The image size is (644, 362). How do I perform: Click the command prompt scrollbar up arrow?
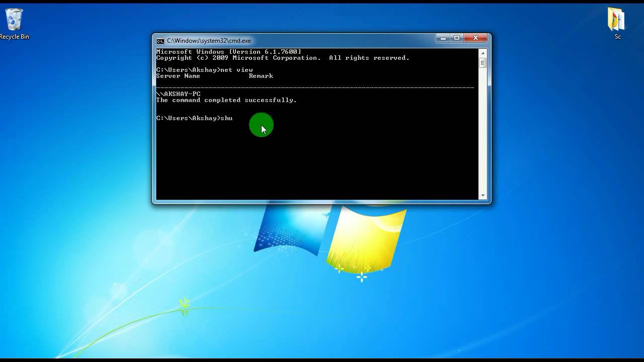click(x=483, y=53)
